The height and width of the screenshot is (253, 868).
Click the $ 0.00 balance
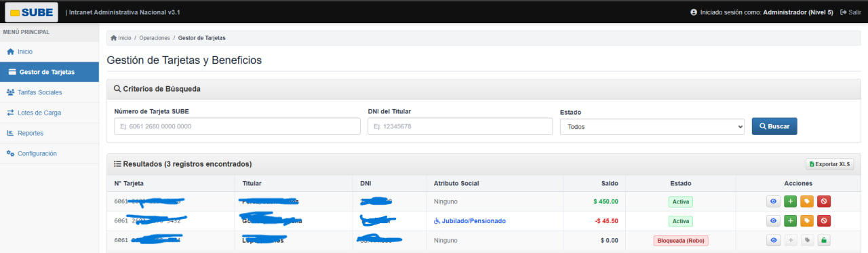click(609, 240)
